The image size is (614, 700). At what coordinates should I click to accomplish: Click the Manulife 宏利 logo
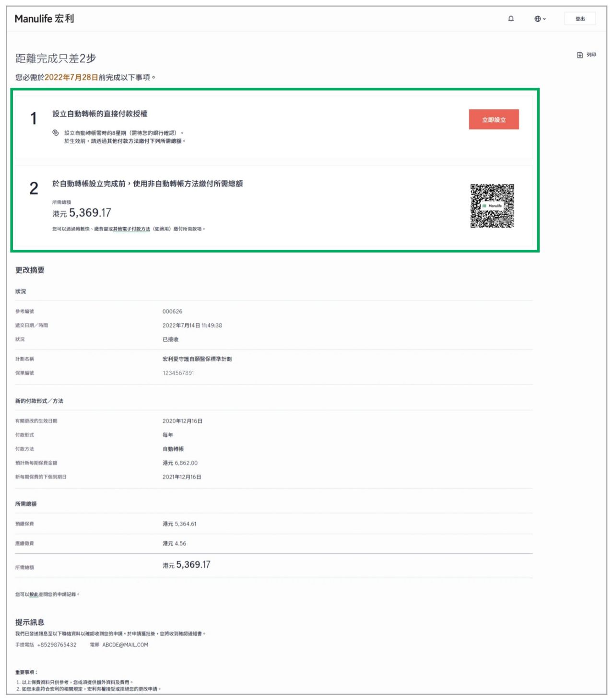pyautogui.click(x=45, y=19)
